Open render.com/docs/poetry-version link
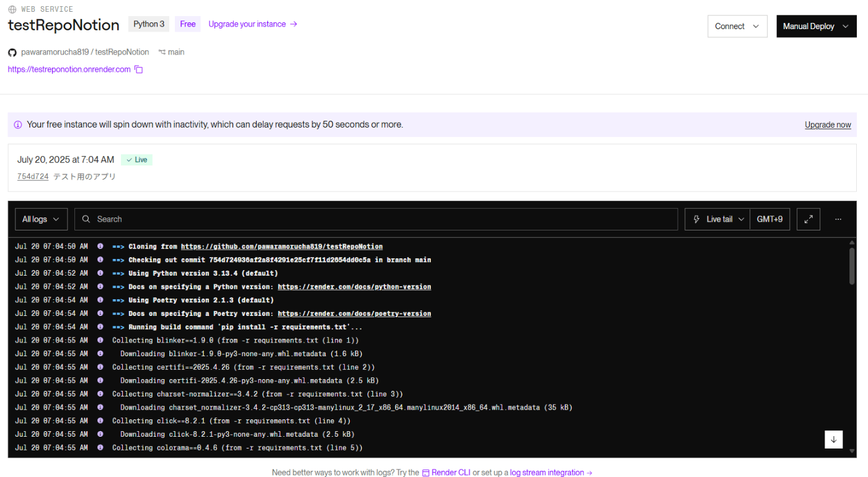Viewport: 868px width, 477px height. pos(355,313)
